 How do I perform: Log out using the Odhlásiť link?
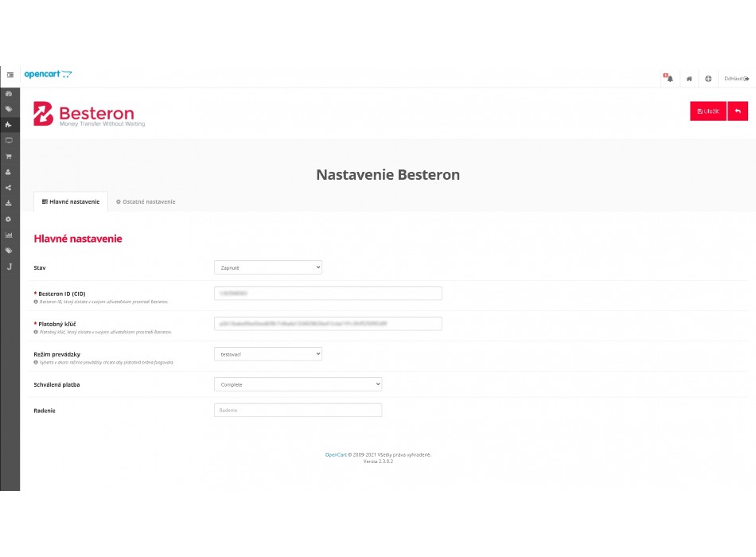(736, 79)
